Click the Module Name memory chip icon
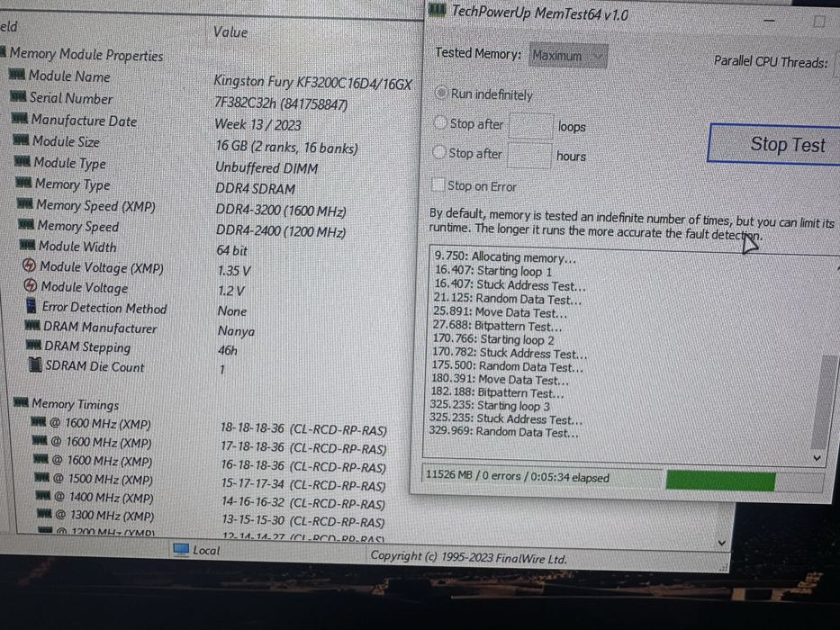Screen dimensions: 840x630 pyautogui.click(x=17, y=75)
